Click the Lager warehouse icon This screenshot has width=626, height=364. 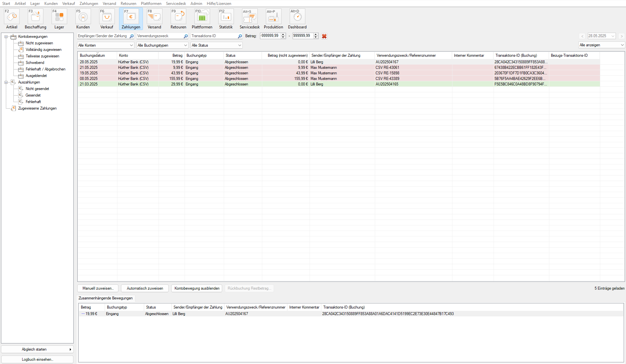(59, 17)
